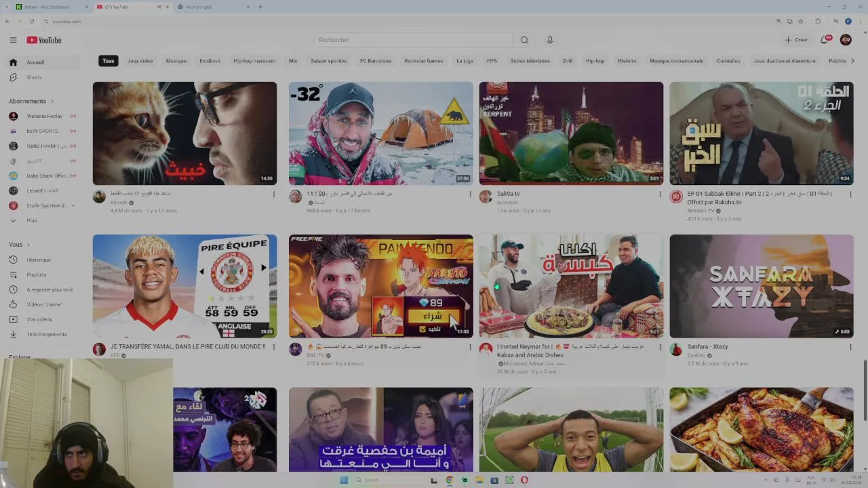Expand the Vous section chevron
The width and height of the screenshot is (868, 488).
28,245
